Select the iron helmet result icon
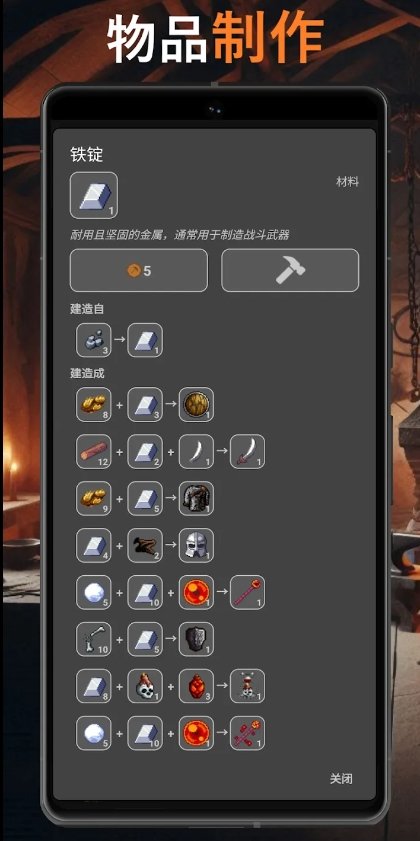 (196, 545)
